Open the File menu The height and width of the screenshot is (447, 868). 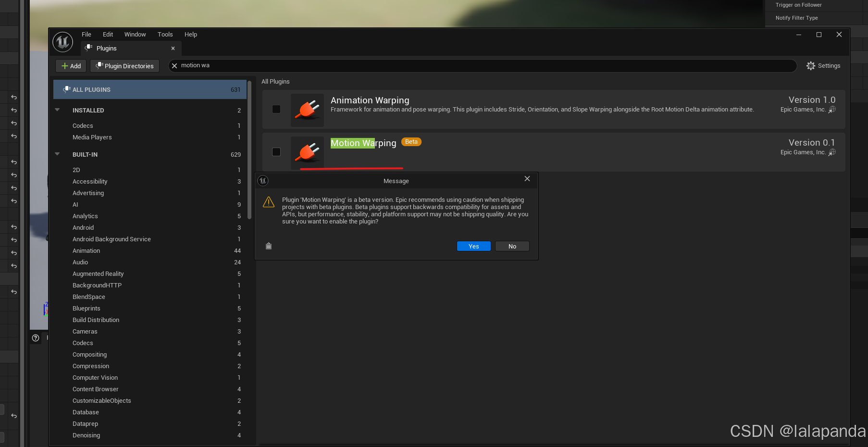[87, 35]
